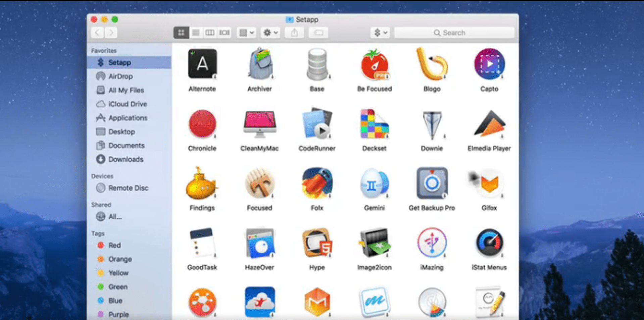This screenshot has width=644, height=320.
Task: Select All... under Shared
Action: point(129,217)
